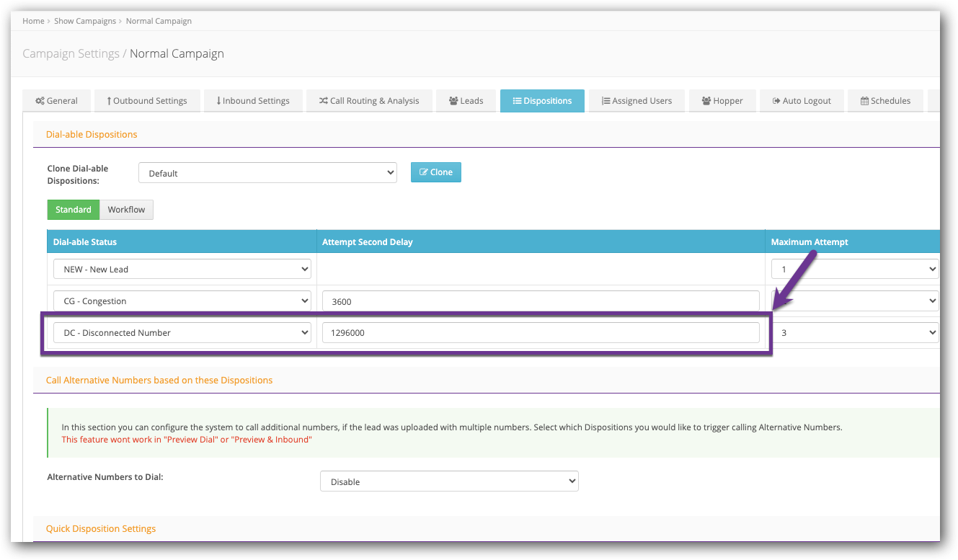Click the Dial-able Dispositions section heading

point(92,135)
